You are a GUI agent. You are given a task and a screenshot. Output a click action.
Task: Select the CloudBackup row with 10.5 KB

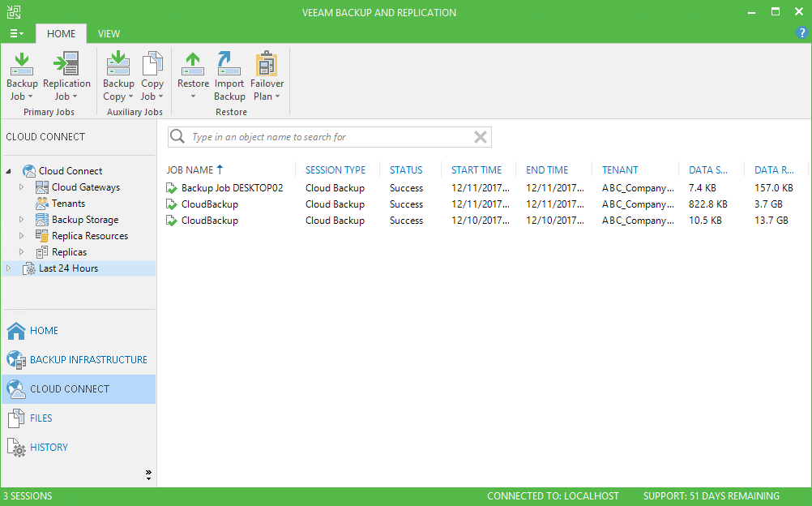(x=484, y=221)
